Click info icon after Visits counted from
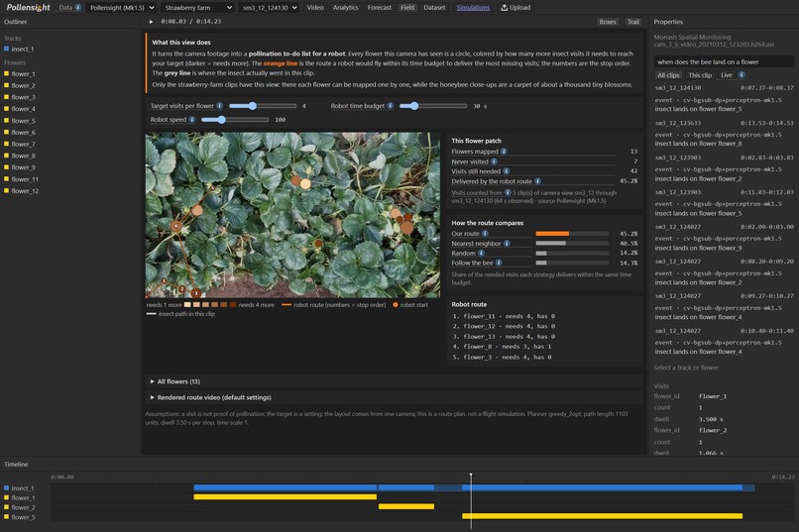This screenshot has height=532, width=799. point(508,192)
